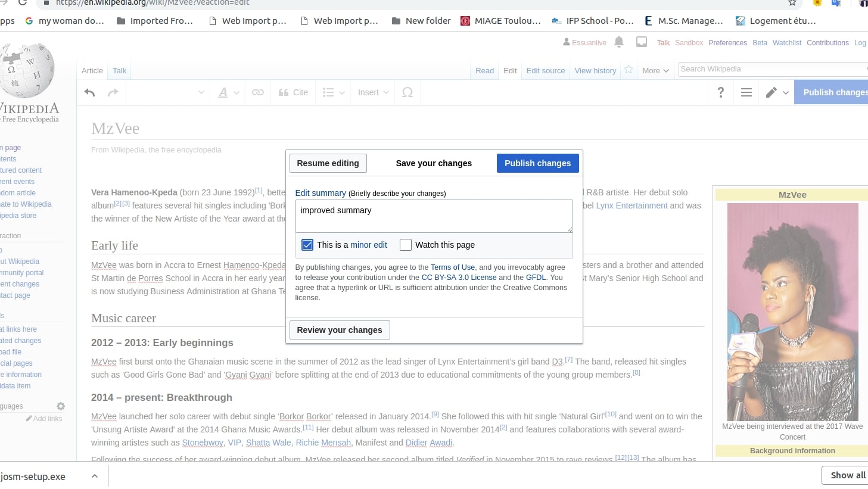Select the Read tab
Image resolution: width=868 pixels, height=489 pixels.
485,71
